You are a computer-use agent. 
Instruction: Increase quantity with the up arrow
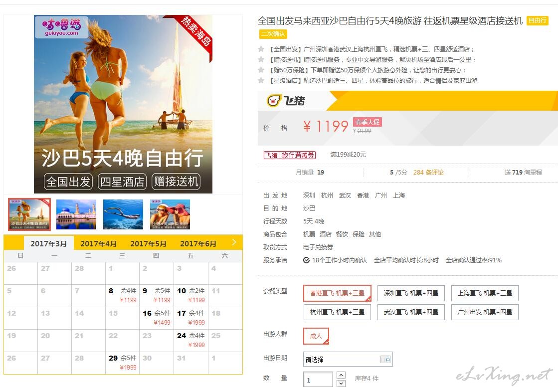(x=341, y=375)
